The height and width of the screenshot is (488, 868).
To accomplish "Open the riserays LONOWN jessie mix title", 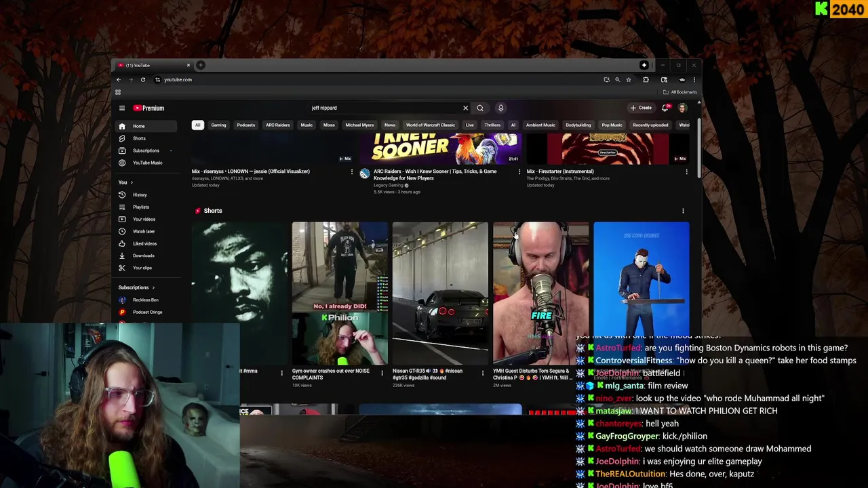I will pos(251,171).
